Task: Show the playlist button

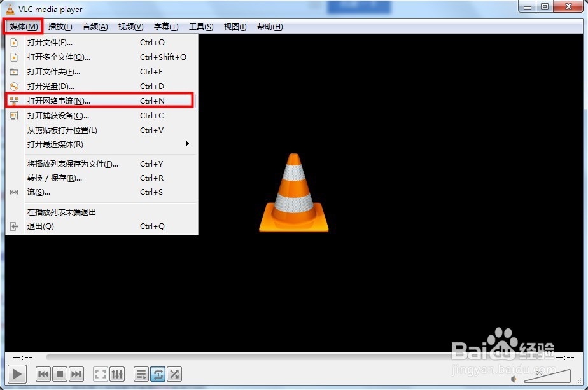Action: [x=141, y=374]
